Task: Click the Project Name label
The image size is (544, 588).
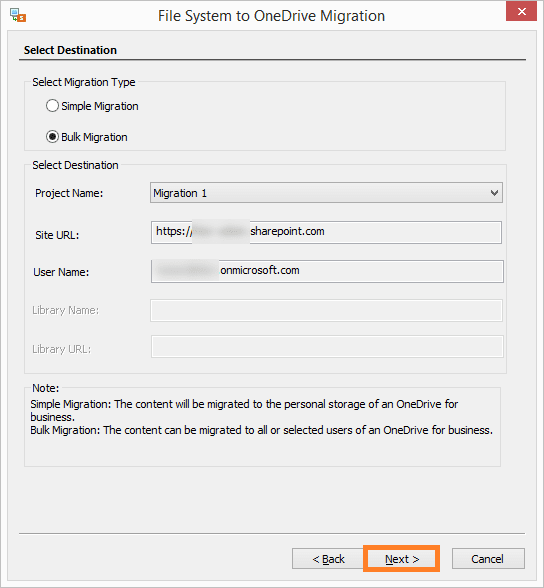Action: coord(69,193)
